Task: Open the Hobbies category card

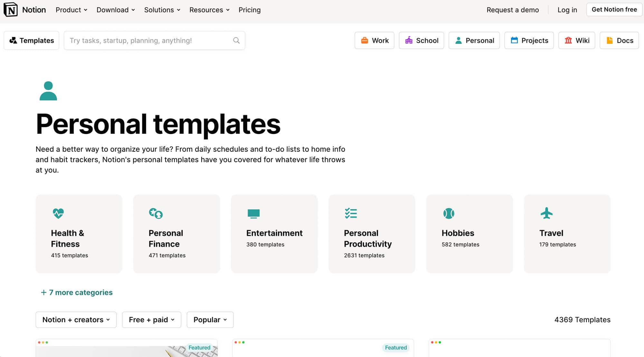Action: (x=469, y=234)
